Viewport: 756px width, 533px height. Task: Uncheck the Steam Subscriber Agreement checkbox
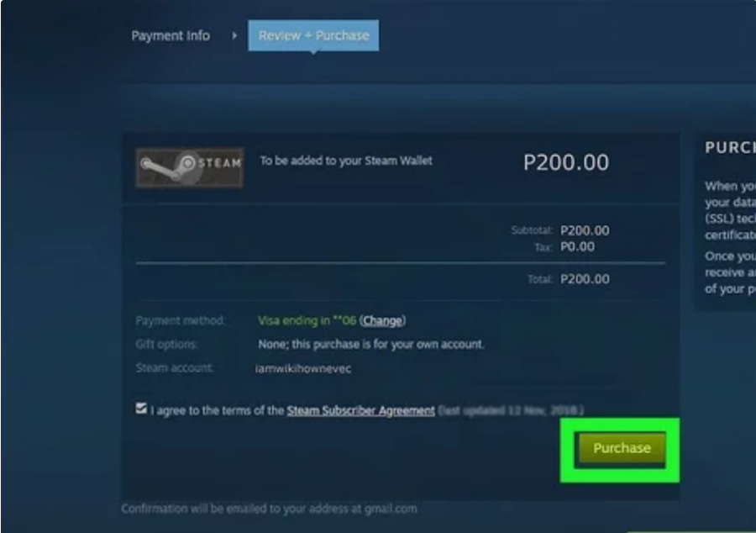[x=141, y=409]
